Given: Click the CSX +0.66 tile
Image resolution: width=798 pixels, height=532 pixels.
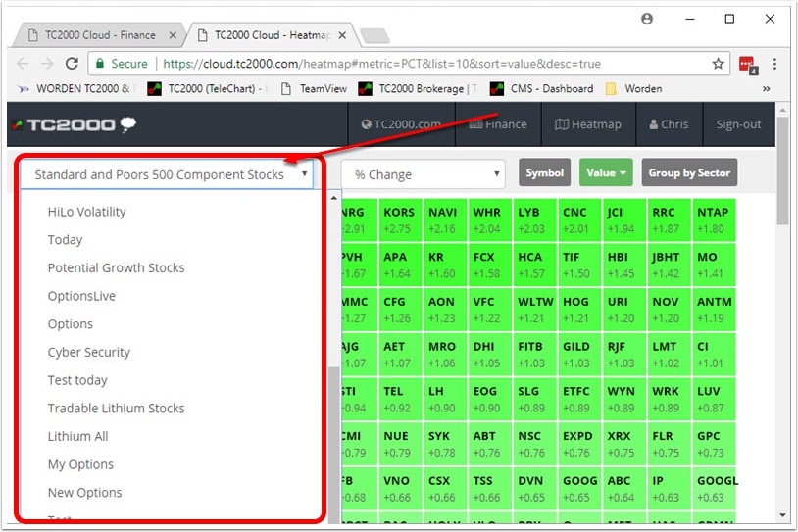Looking at the screenshot, I should pyautogui.click(x=445, y=489).
